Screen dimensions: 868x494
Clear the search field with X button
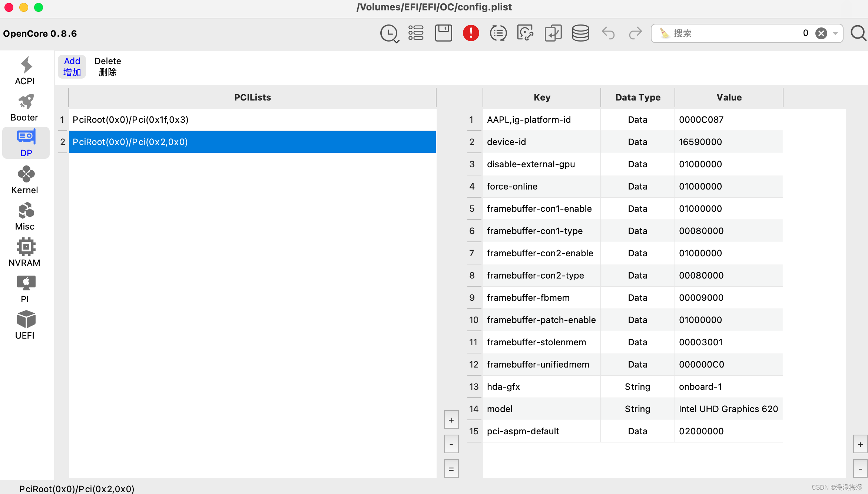tap(821, 33)
